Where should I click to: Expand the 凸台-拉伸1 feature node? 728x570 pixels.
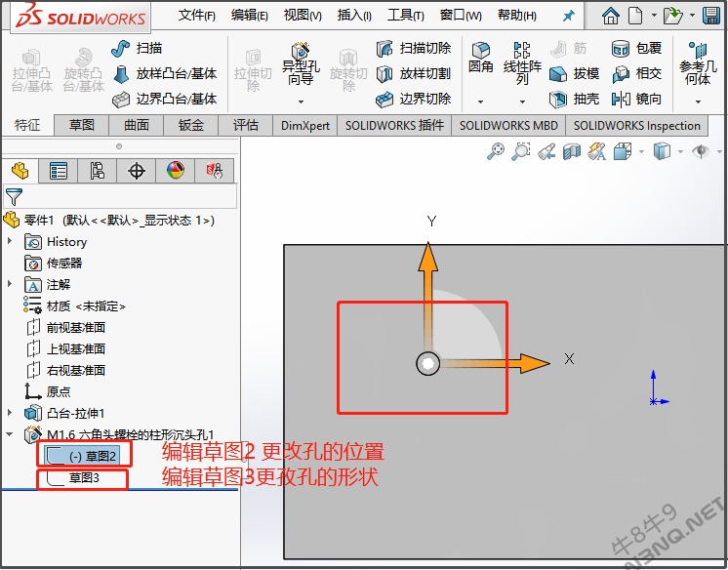(x=10, y=412)
